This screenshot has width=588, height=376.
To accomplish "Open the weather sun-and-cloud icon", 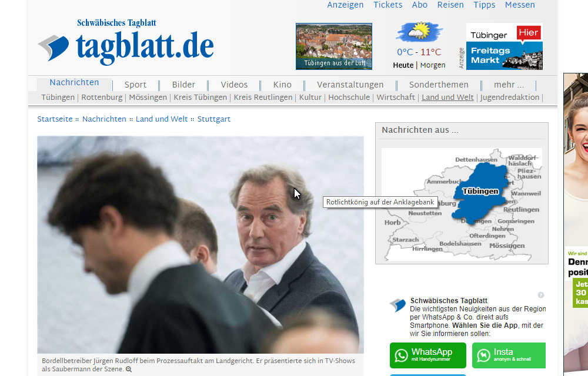I will click(419, 32).
